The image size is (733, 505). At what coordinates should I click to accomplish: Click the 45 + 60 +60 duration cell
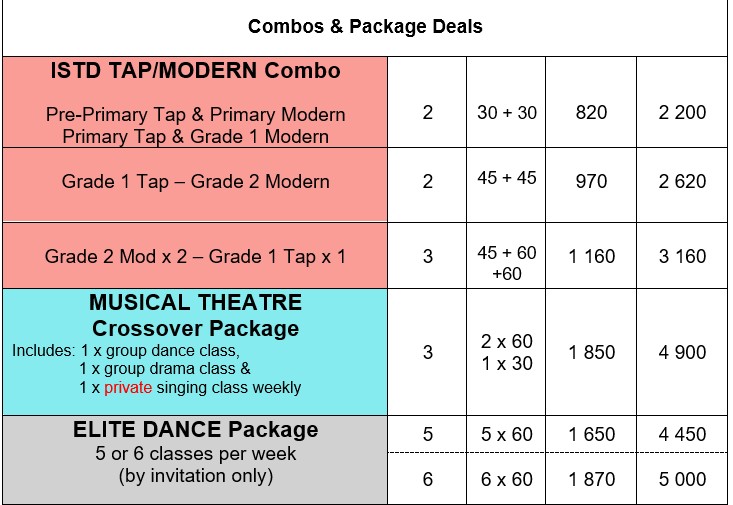pos(506,255)
